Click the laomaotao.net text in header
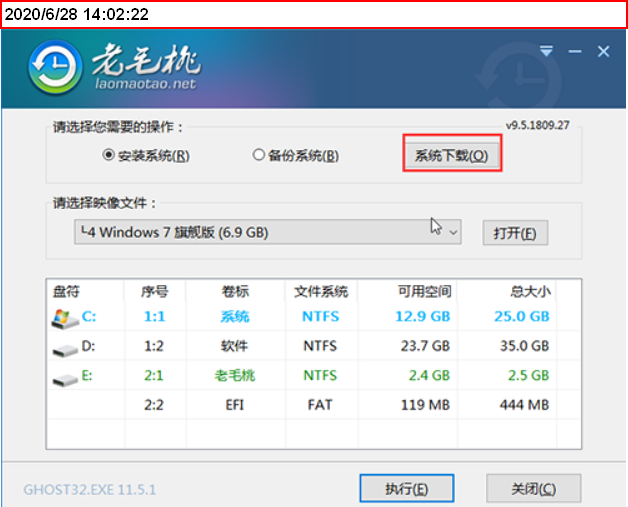628x507 pixels. point(146,83)
